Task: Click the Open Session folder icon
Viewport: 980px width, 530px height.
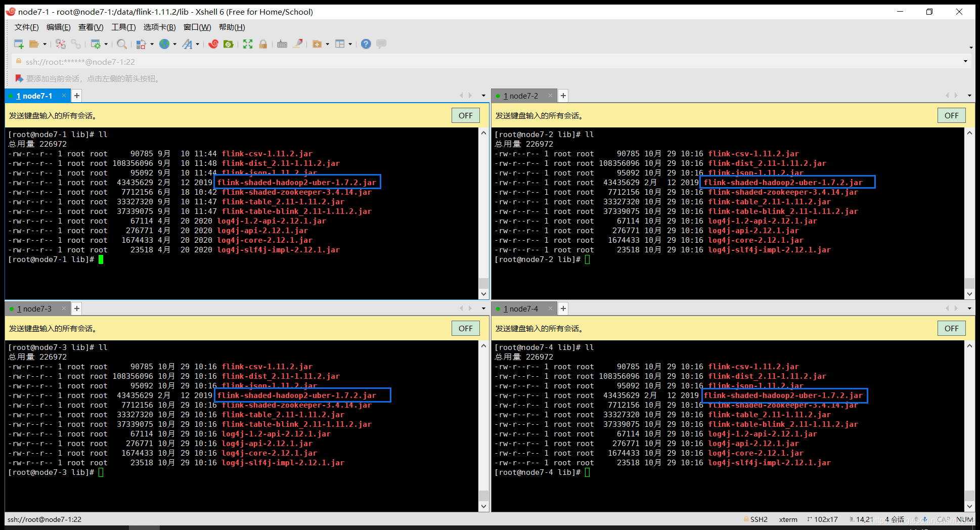Action: pyautogui.click(x=34, y=44)
